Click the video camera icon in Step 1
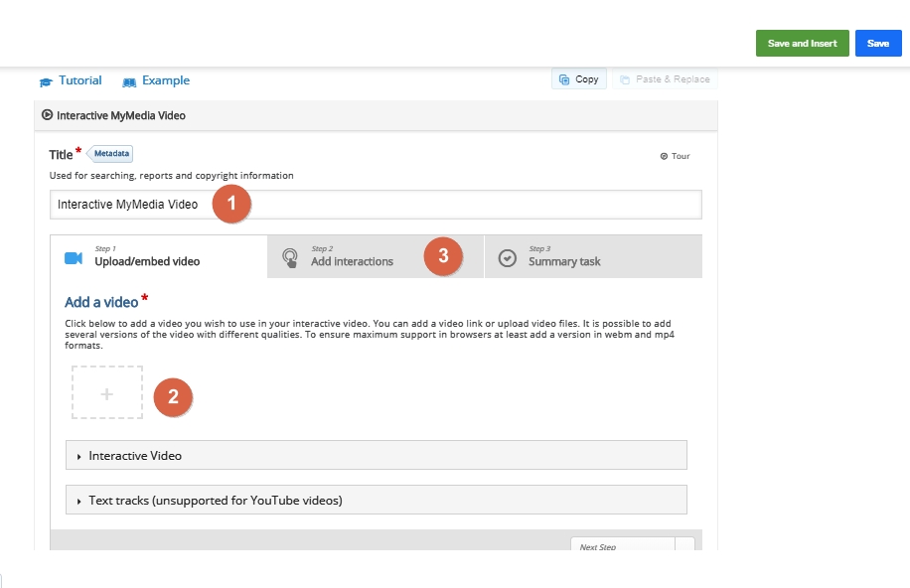 [74, 257]
